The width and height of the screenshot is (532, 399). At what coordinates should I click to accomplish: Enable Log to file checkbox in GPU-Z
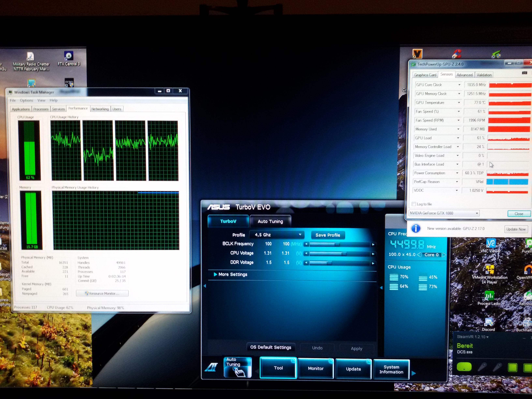coord(414,204)
